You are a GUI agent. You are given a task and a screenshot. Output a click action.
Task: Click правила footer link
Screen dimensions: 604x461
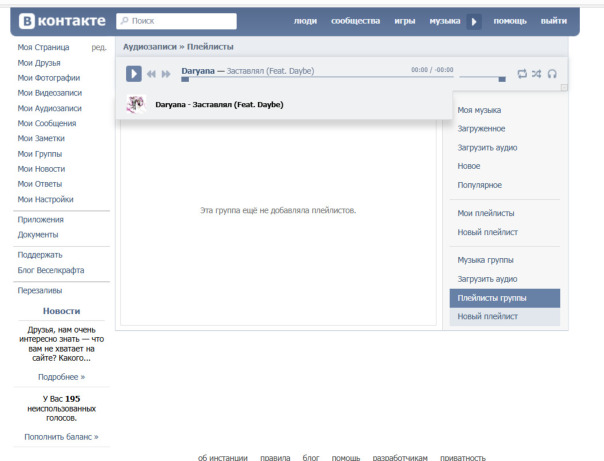click(x=275, y=457)
